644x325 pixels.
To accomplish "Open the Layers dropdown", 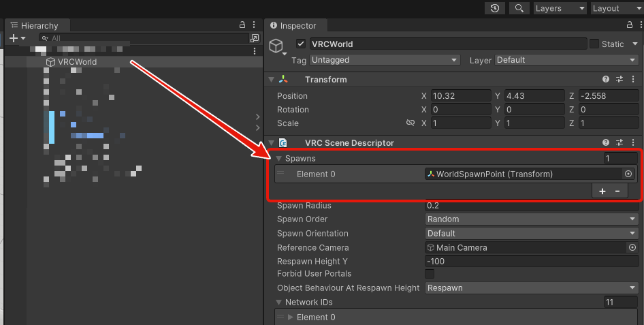I will pyautogui.click(x=560, y=8).
